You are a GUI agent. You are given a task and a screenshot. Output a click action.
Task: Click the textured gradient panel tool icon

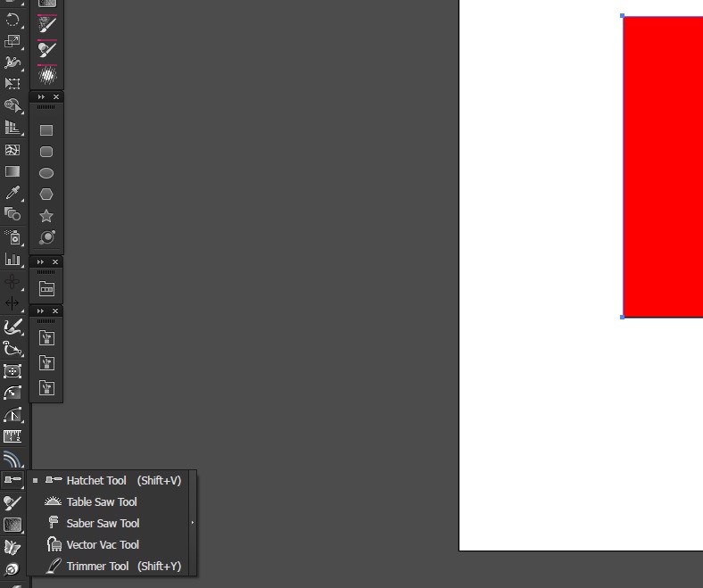12,525
